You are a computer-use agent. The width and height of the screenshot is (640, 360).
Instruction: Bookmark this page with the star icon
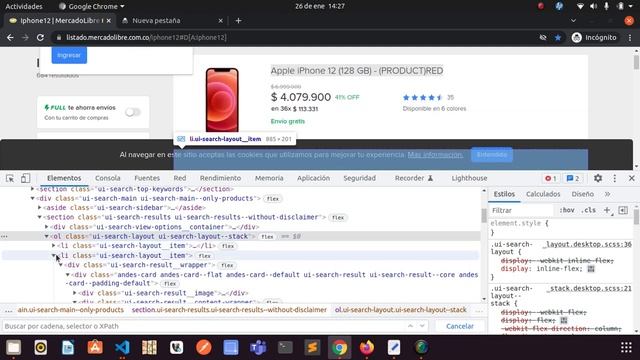(558, 38)
